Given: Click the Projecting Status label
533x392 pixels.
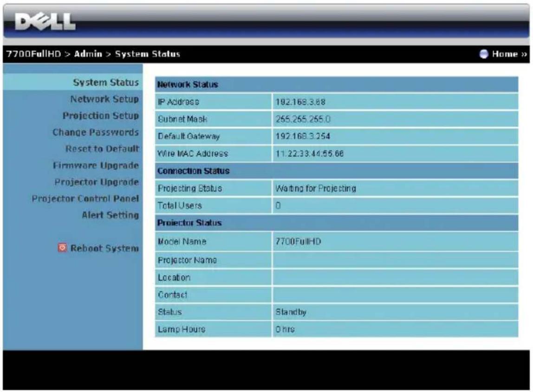Looking at the screenshot, I should pos(190,188).
